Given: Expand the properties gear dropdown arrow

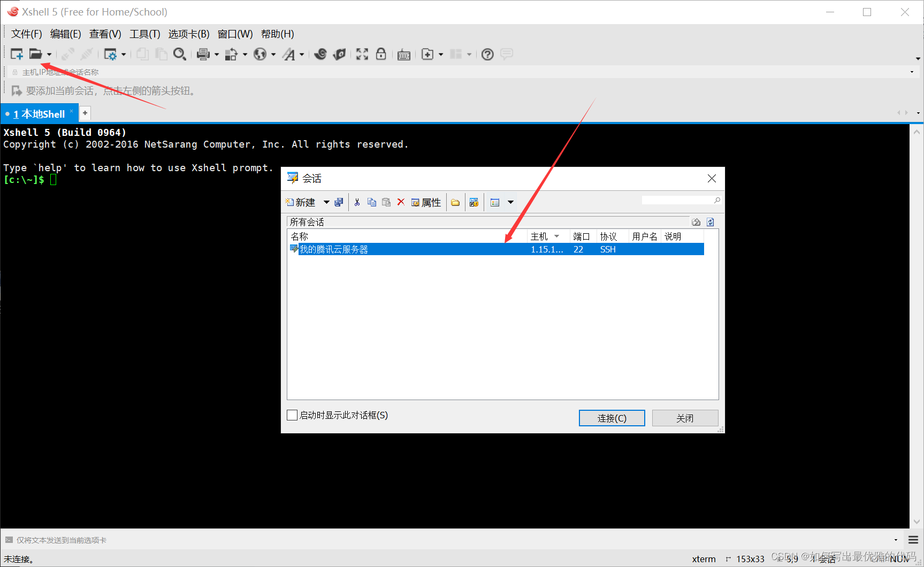Looking at the screenshot, I should pos(124,55).
